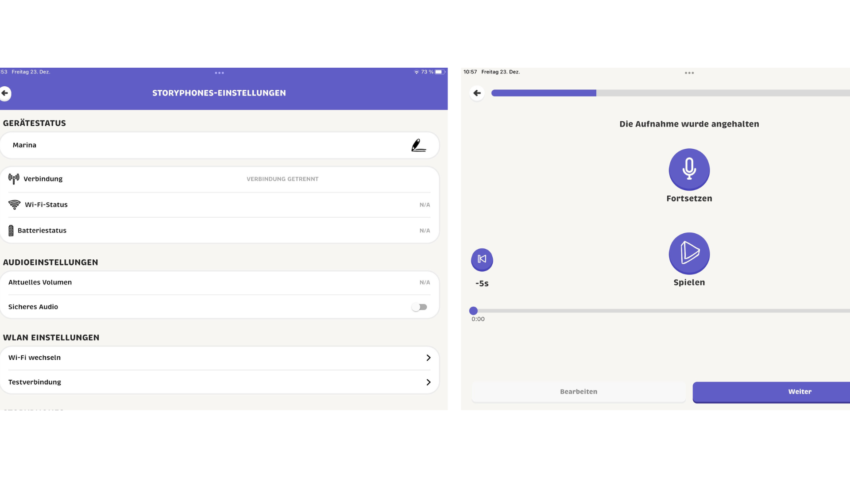850x478 pixels.
Task: Click the 'AUDIOEINSTELLUNGEN' section heading
Action: coord(50,262)
